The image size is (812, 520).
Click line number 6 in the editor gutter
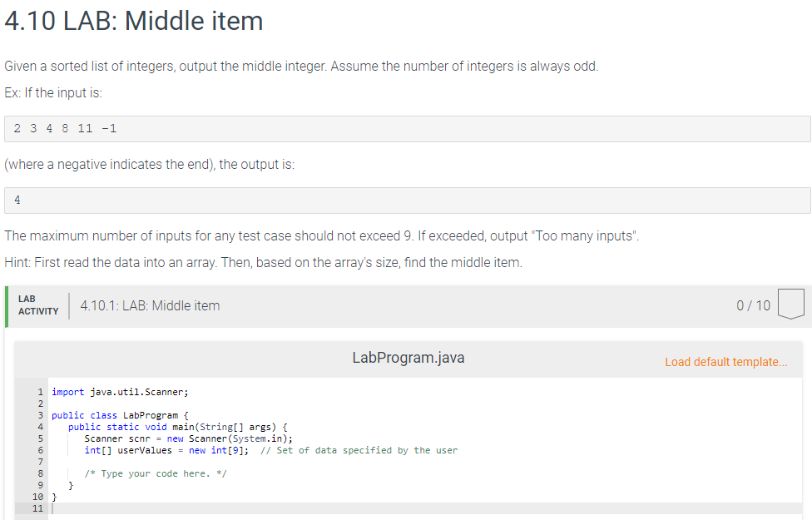pyautogui.click(x=41, y=450)
